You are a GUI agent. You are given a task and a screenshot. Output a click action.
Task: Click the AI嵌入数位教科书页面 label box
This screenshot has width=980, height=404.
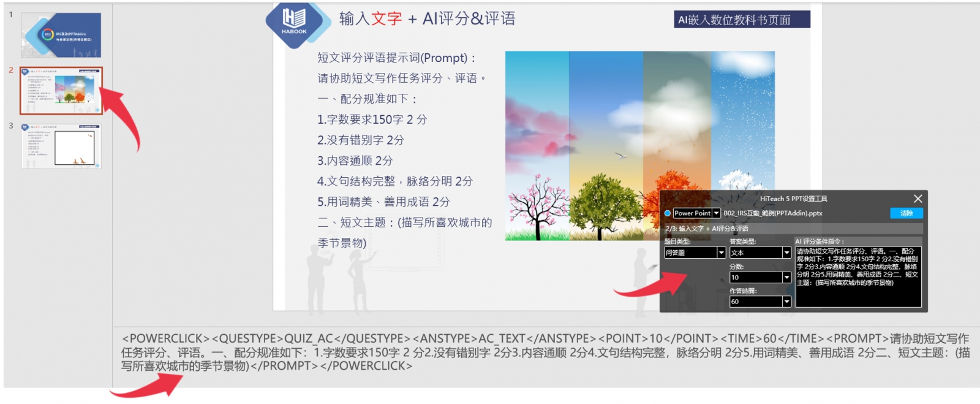click(x=742, y=20)
